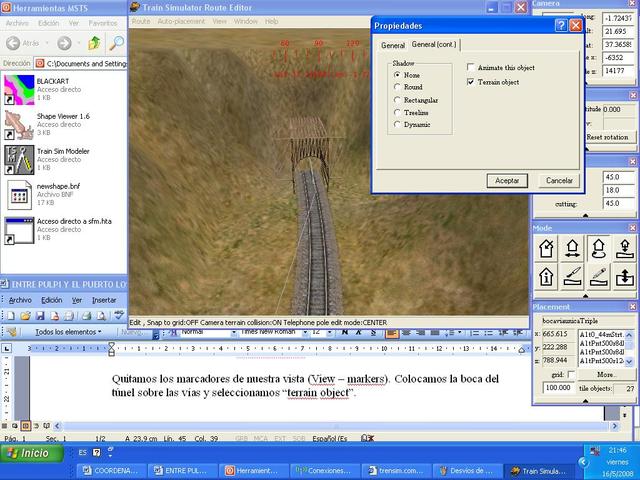Click the Explorer search magnifier icon

(117, 43)
